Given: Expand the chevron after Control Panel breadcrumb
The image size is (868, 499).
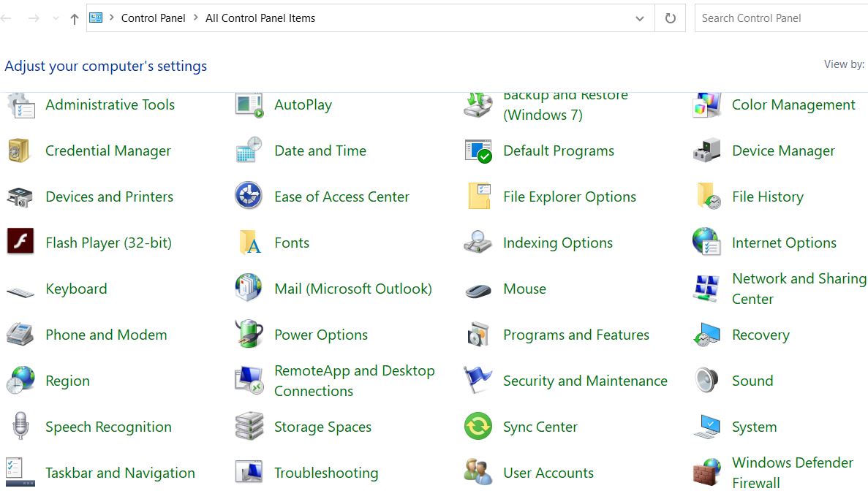Looking at the screenshot, I should [x=195, y=18].
